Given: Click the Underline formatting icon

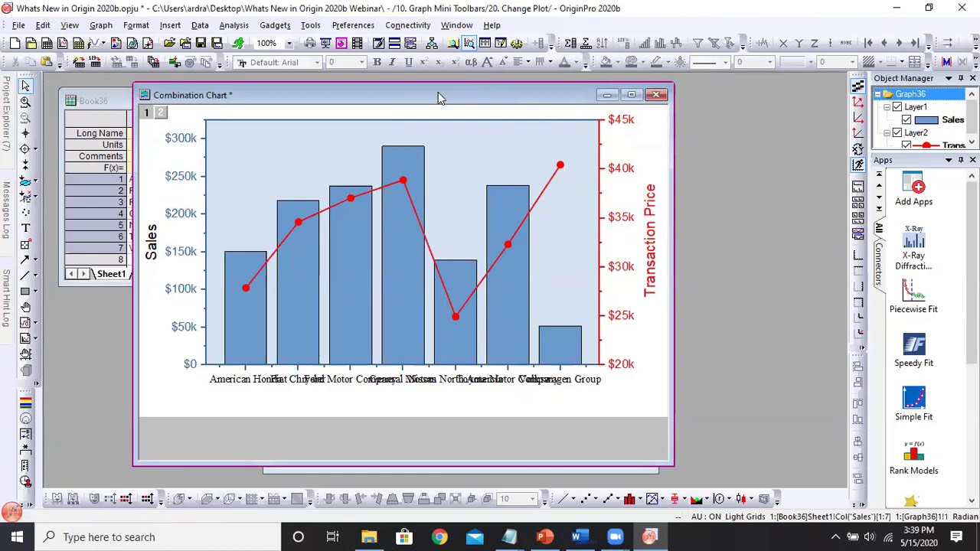Looking at the screenshot, I should [x=408, y=62].
